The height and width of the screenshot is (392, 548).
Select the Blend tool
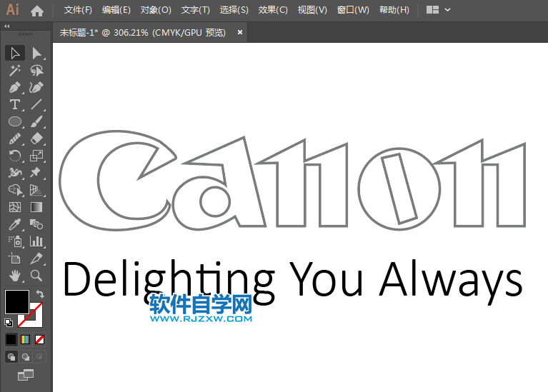36,224
